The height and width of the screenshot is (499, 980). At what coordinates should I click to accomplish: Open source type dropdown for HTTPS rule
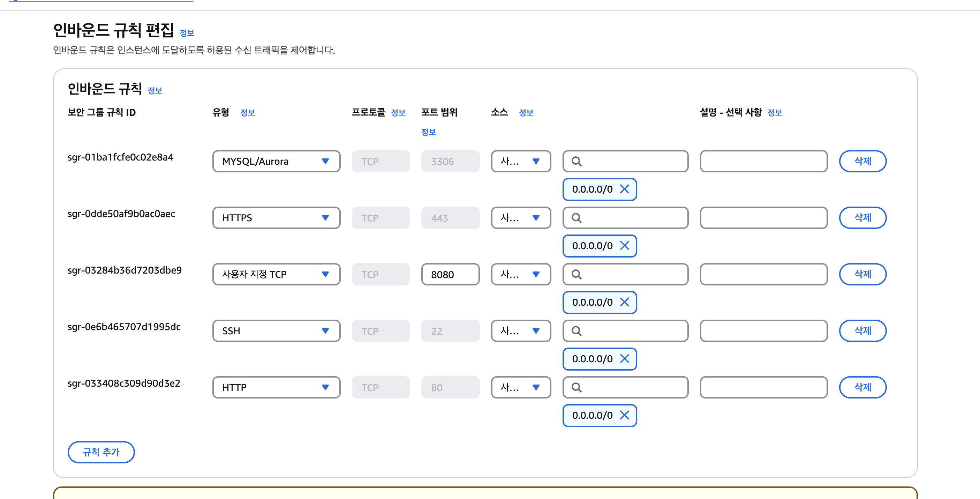click(x=520, y=218)
